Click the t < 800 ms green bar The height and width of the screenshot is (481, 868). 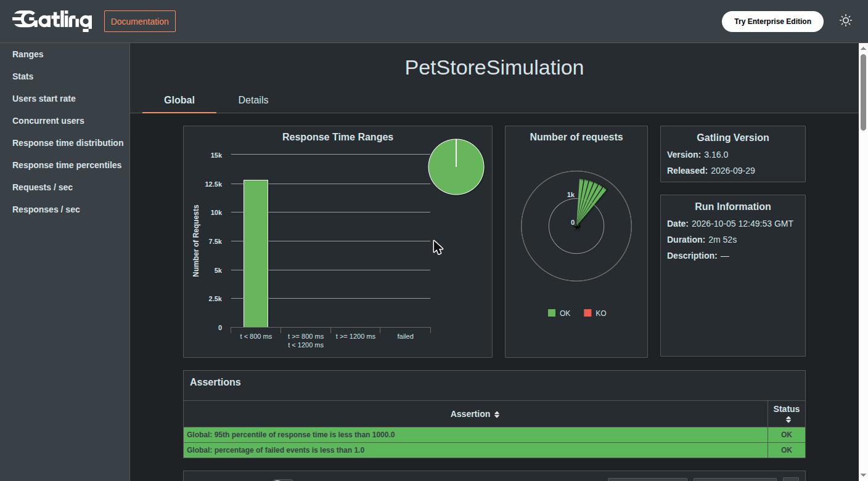point(256,254)
